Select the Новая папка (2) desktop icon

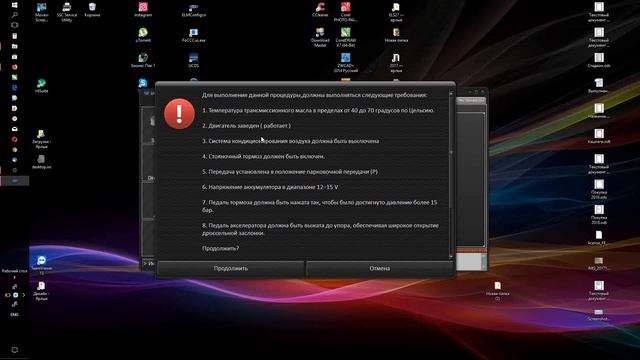pos(498,291)
